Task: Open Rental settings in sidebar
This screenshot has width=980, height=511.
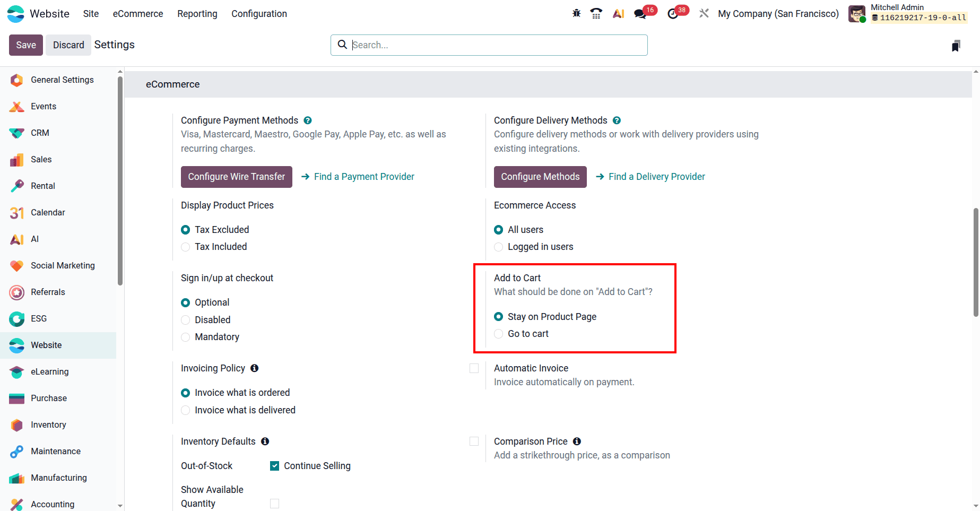Action: (x=58, y=186)
